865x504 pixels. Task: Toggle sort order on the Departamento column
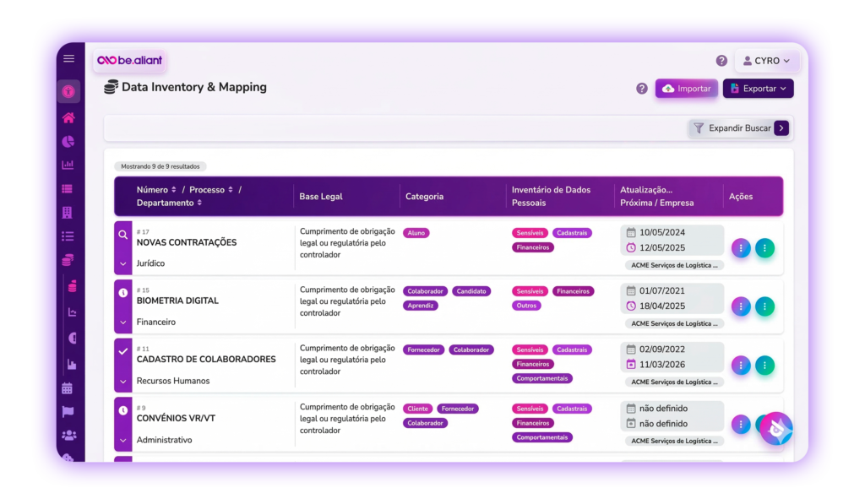201,203
